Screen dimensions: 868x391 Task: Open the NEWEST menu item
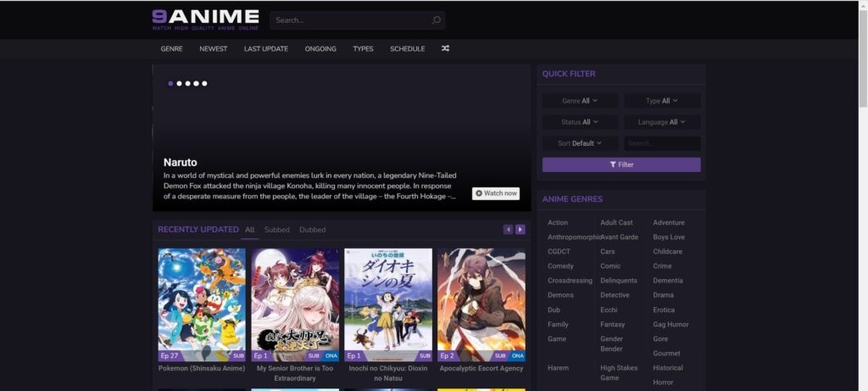[213, 48]
